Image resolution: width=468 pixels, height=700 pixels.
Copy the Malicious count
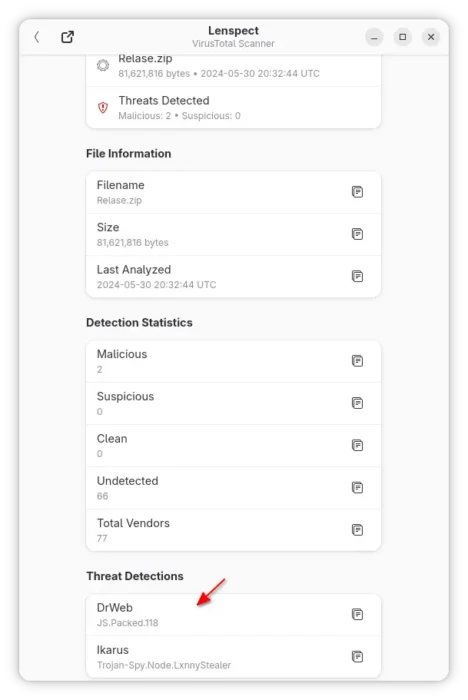357,361
